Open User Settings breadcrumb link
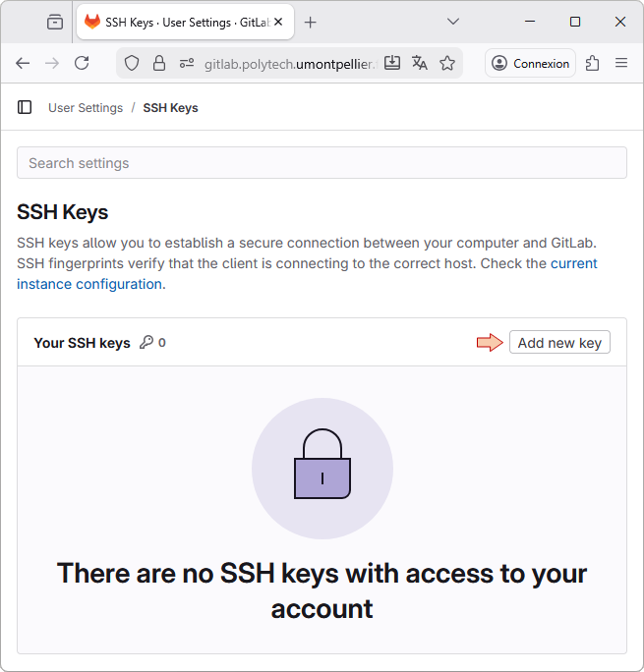 tap(86, 108)
